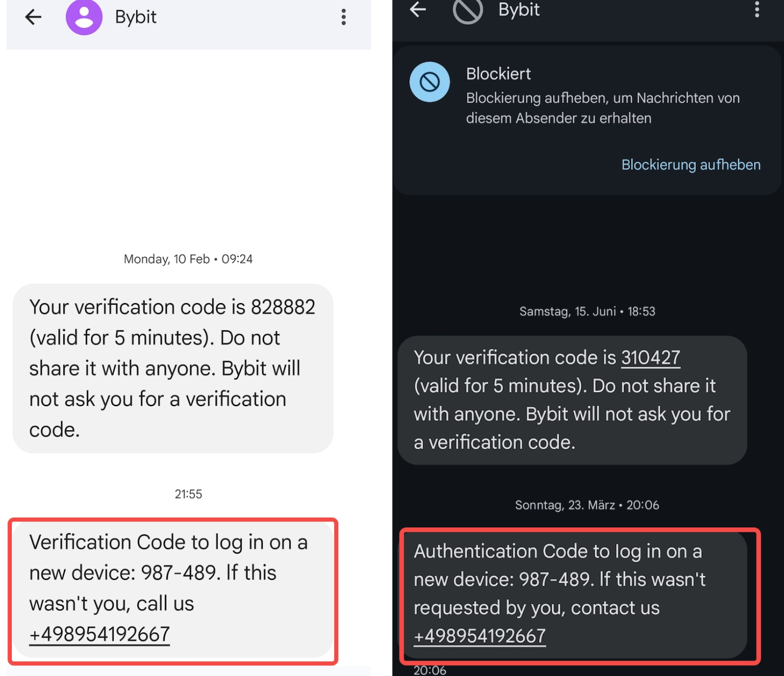This screenshot has width=784, height=676.
Task: Tap the purple Bybit contact avatar
Action: pyautogui.click(x=84, y=17)
